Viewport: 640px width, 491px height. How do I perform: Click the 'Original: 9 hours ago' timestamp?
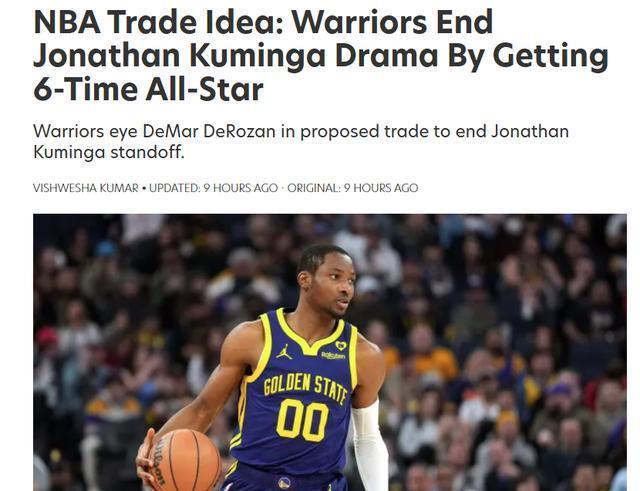[353, 188]
